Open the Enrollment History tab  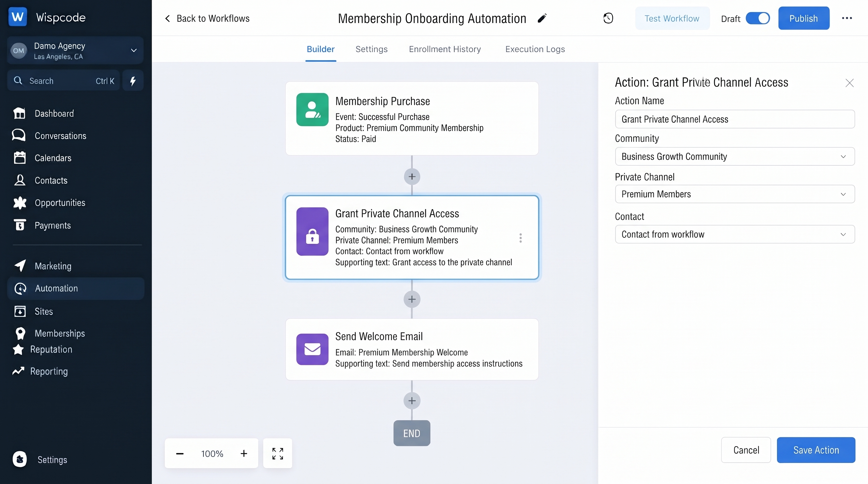[x=445, y=49]
